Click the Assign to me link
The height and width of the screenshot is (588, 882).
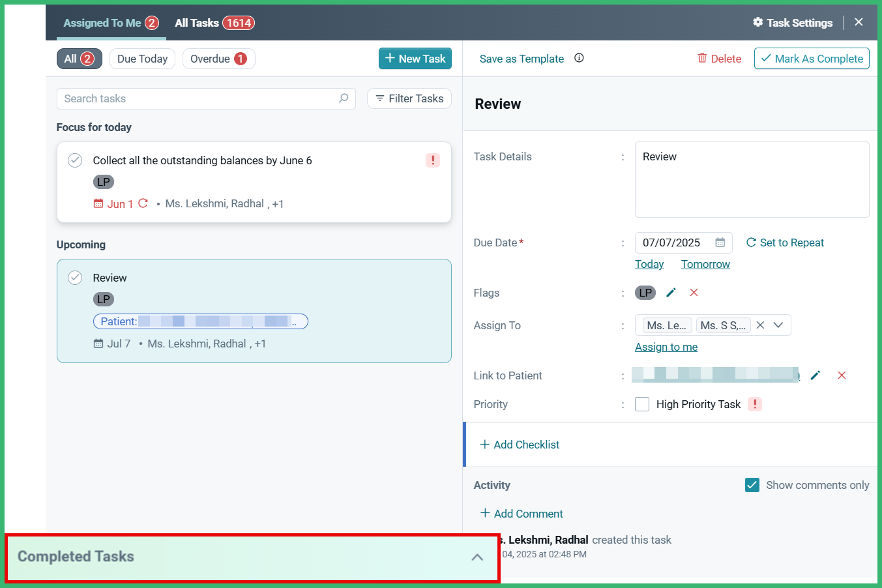click(666, 347)
